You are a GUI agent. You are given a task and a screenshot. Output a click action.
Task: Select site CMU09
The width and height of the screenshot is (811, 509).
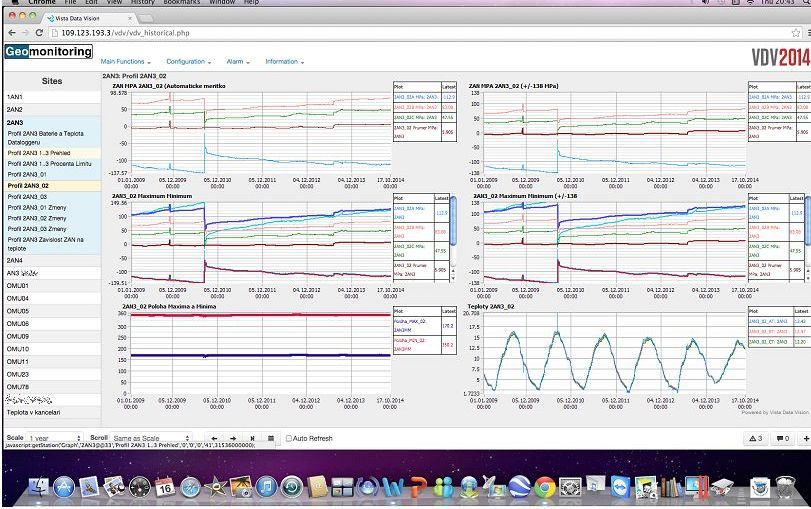[x=52, y=336]
